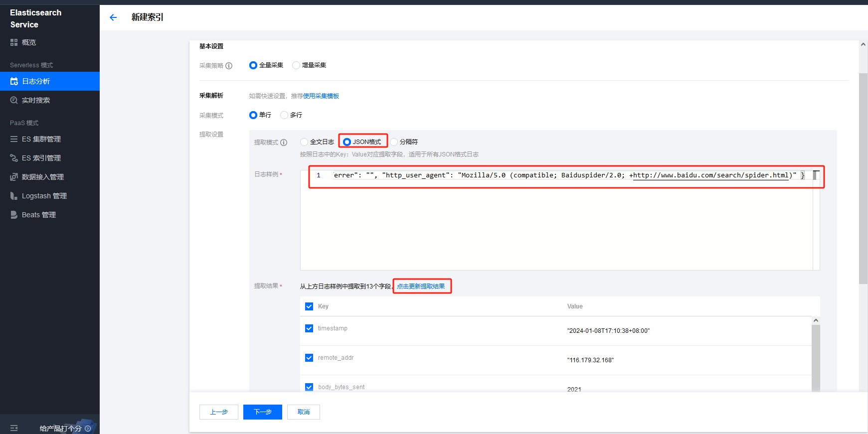Click the 实时搜索 search icon
Screen dimensions: 868x434
(14, 100)
